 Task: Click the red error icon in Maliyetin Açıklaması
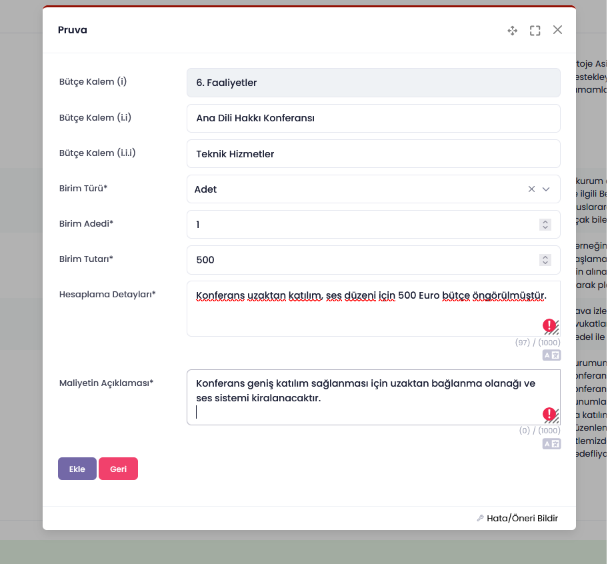point(549,414)
